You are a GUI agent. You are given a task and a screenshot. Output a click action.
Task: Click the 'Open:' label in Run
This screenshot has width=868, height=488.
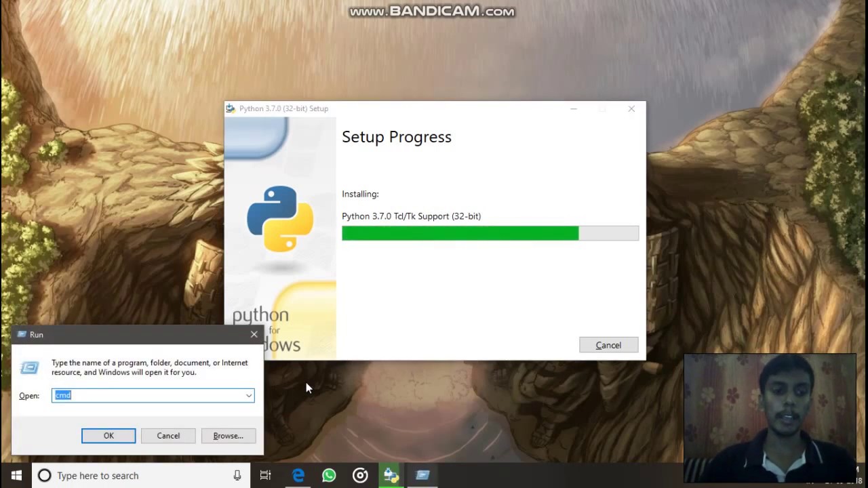point(29,396)
